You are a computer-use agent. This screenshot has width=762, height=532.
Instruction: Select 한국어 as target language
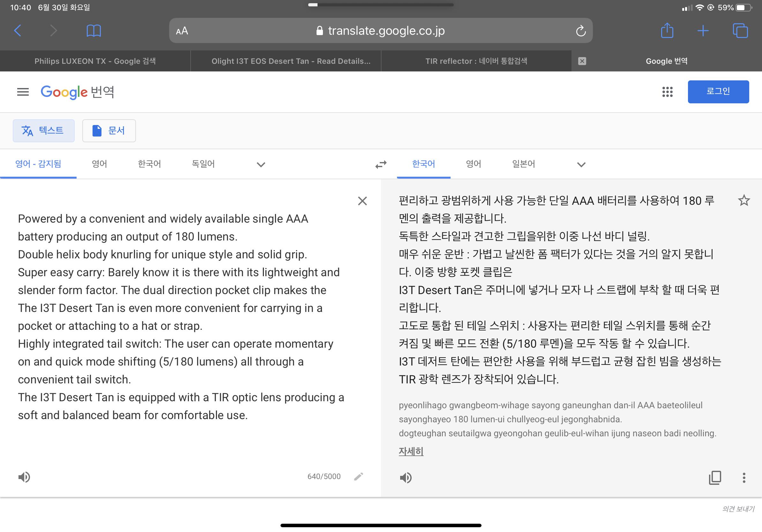pos(423,164)
